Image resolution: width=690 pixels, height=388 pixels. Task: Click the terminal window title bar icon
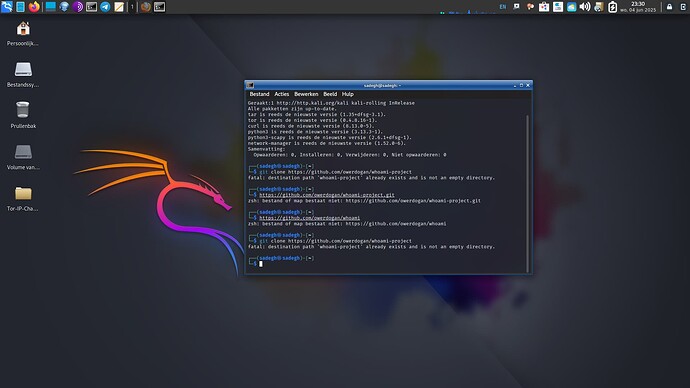click(x=250, y=85)
